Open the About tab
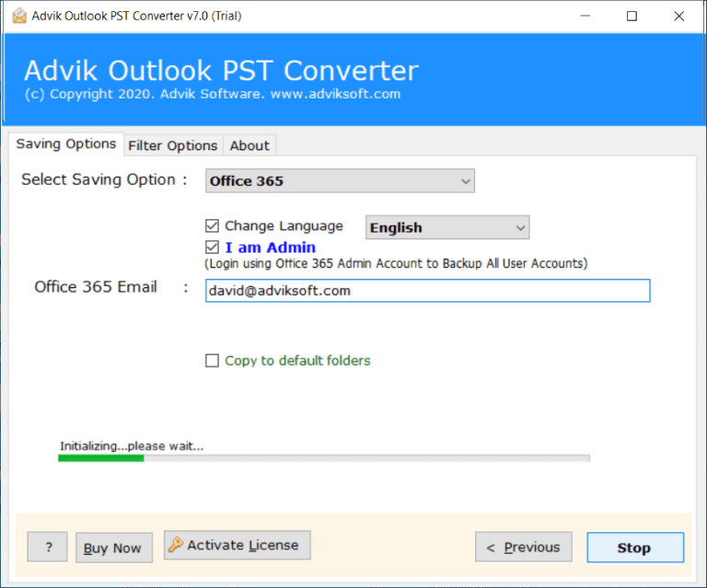 (x=249, y=145)
